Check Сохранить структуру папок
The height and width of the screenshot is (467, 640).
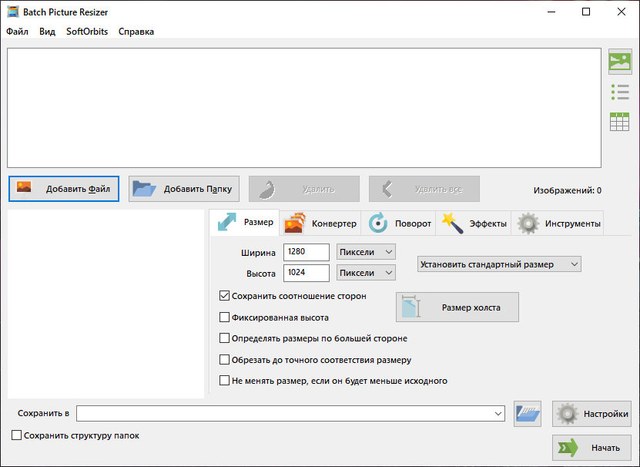point(16,435)
